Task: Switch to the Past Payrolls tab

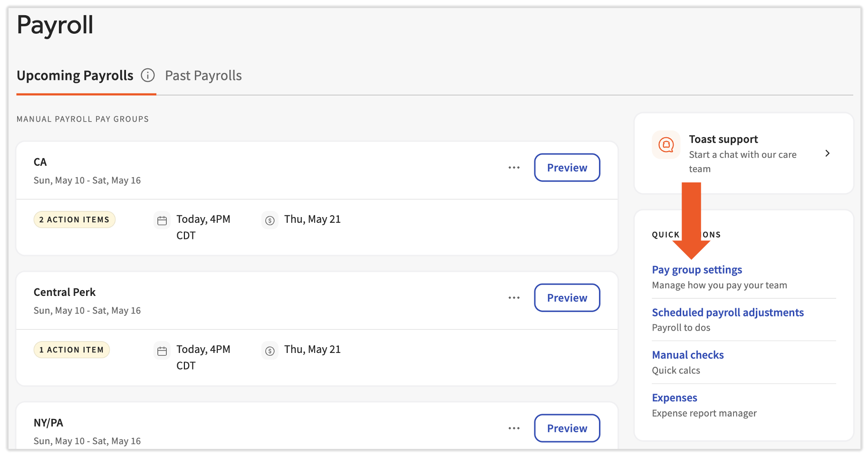Action: click(x=203, y=76)
